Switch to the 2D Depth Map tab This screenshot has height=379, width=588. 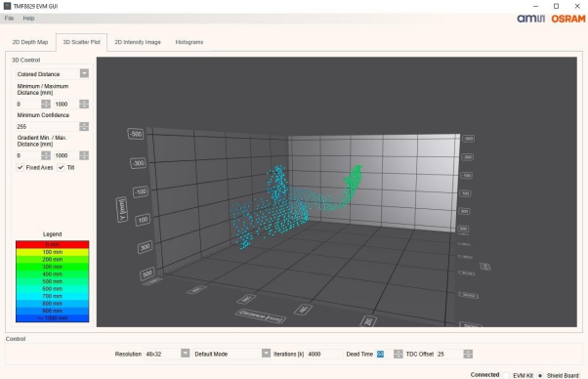[x=30, y=42]
